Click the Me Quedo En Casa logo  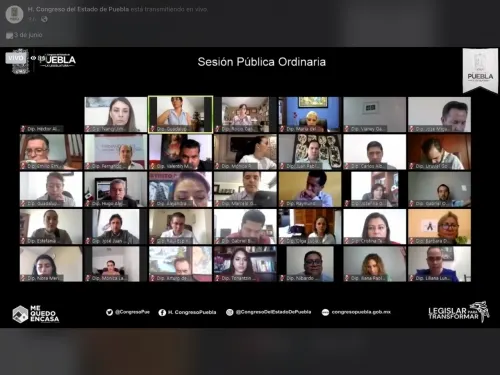point(36,314)
